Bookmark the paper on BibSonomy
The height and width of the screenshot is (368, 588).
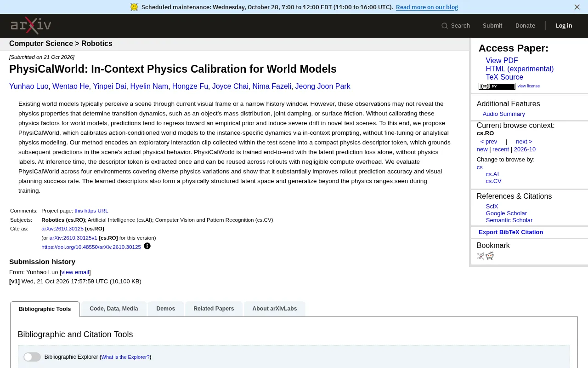[481, 256]
